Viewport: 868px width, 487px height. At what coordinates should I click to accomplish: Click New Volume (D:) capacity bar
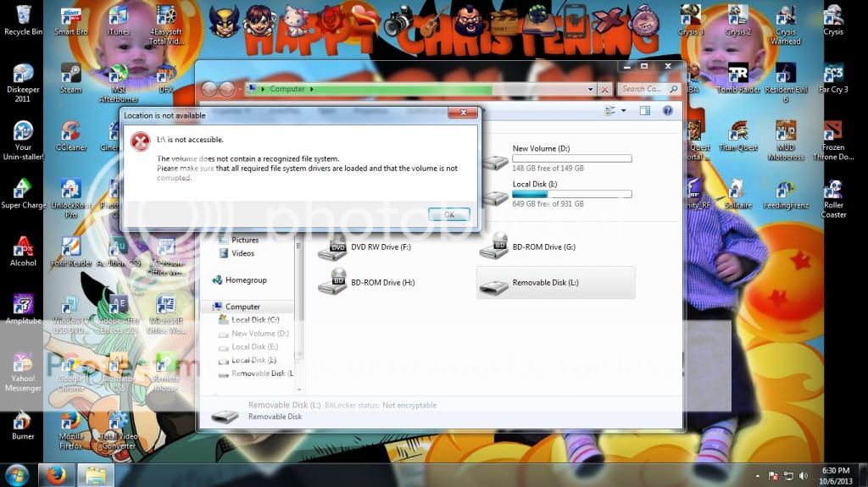pos(572,159)
